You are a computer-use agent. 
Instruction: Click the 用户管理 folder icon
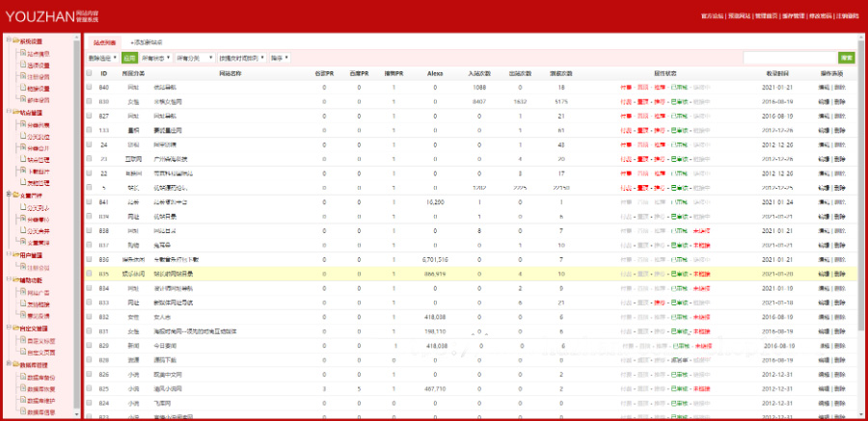pos(14,255)
